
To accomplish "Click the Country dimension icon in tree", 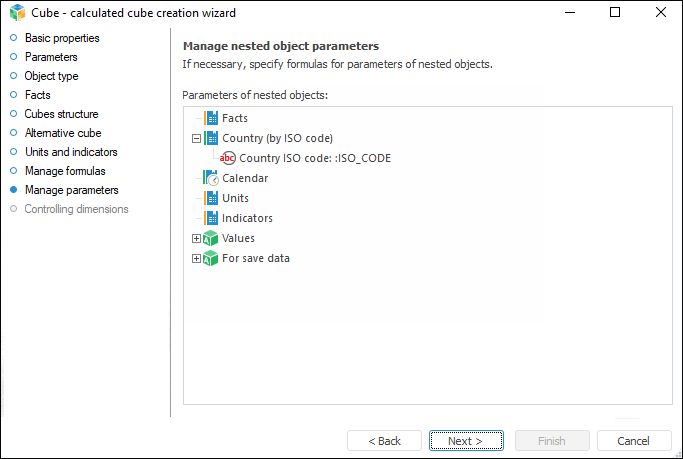I will [x=211, y=138].
